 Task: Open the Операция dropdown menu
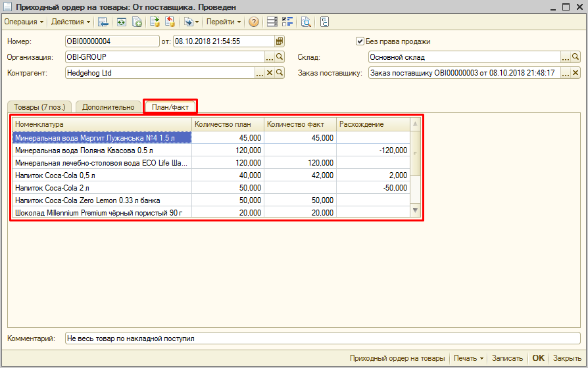point(24,22)
